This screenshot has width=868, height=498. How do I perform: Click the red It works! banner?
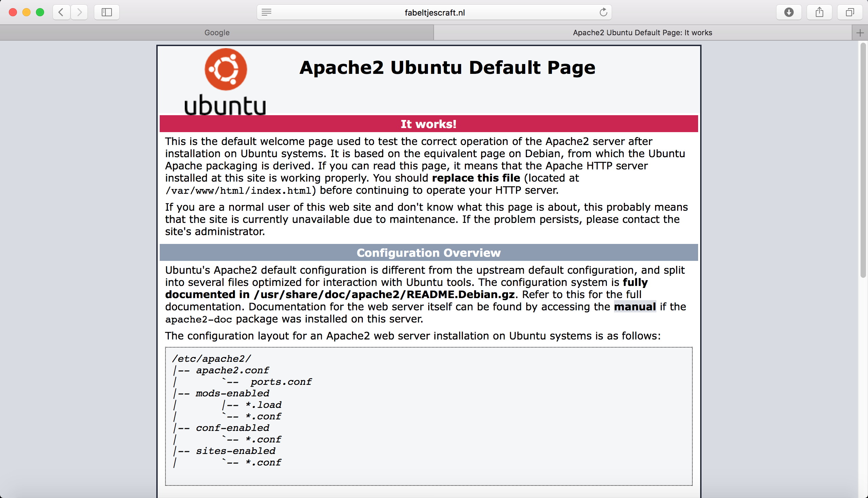point(429,124)
